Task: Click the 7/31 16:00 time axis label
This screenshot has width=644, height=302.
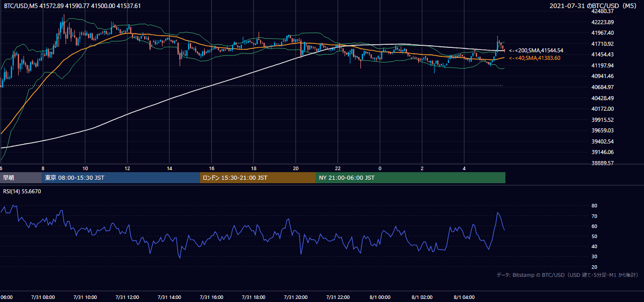Action: point(212,297)
